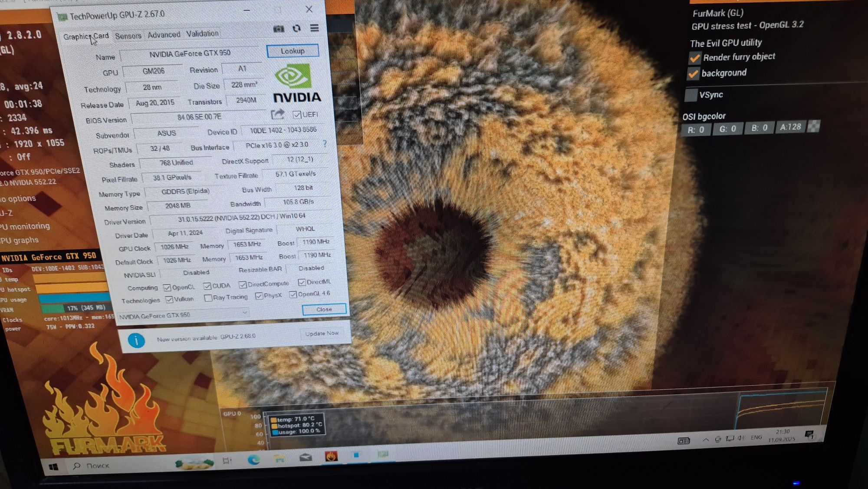This screenshot has width=868, height=489.
Task: Switch to the Sensors tab
Action: pyautogui.click(x=128, y=36)
